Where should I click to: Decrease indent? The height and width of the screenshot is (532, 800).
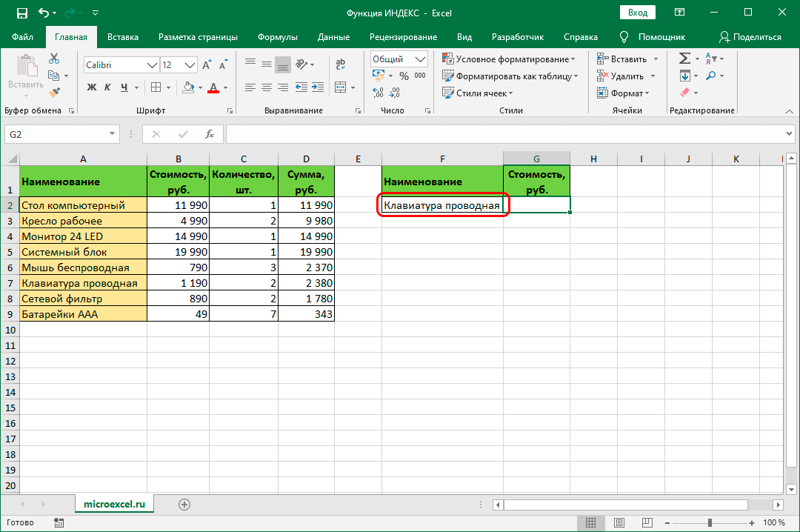[x=301, y=87]
